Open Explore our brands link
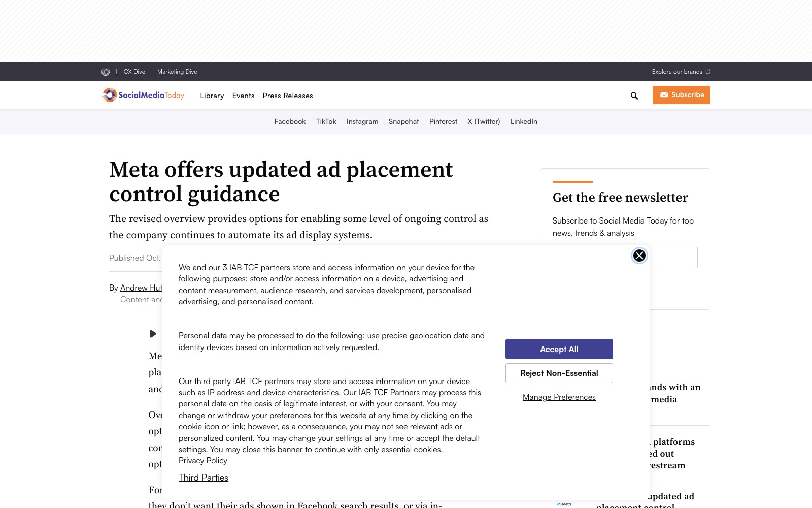812x508 pixels. tap(681, 72)
